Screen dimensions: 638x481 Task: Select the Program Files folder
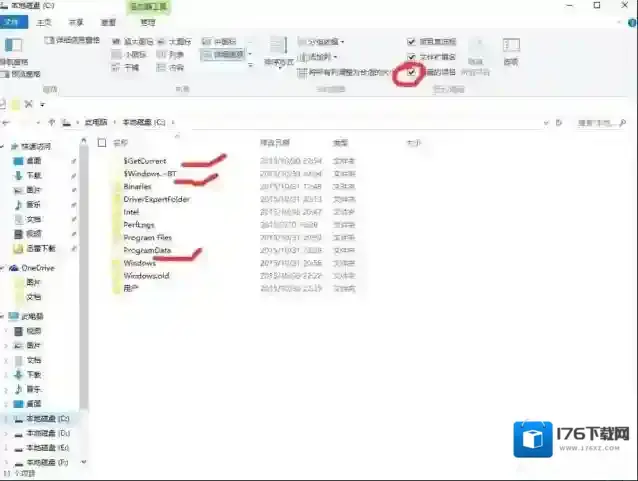(x=147, y=237)
